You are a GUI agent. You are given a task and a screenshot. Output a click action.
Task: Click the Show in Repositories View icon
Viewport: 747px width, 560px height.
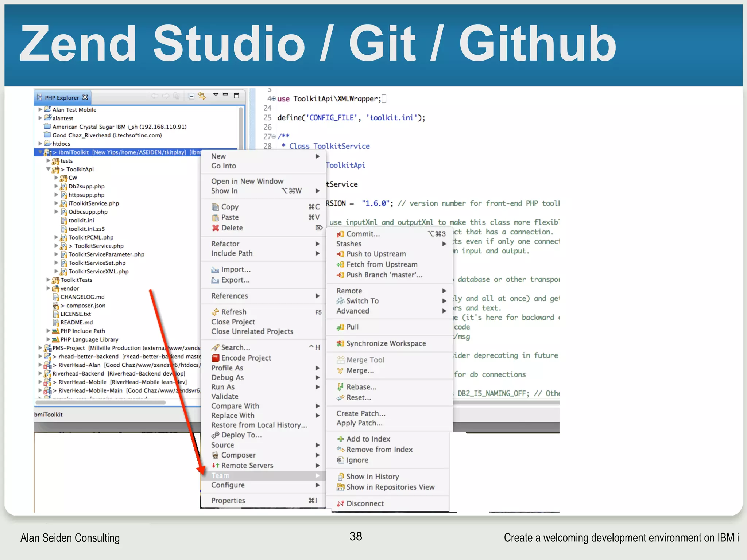click(x=340, y=487)
